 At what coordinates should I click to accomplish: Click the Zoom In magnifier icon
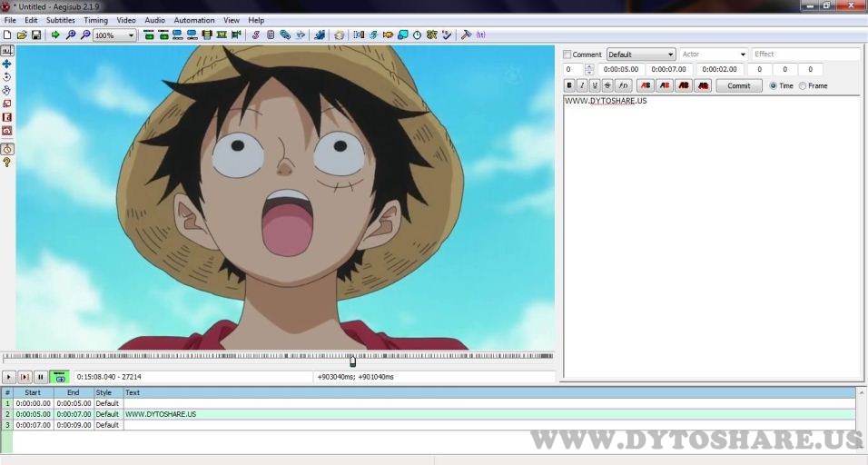(70, 35)
